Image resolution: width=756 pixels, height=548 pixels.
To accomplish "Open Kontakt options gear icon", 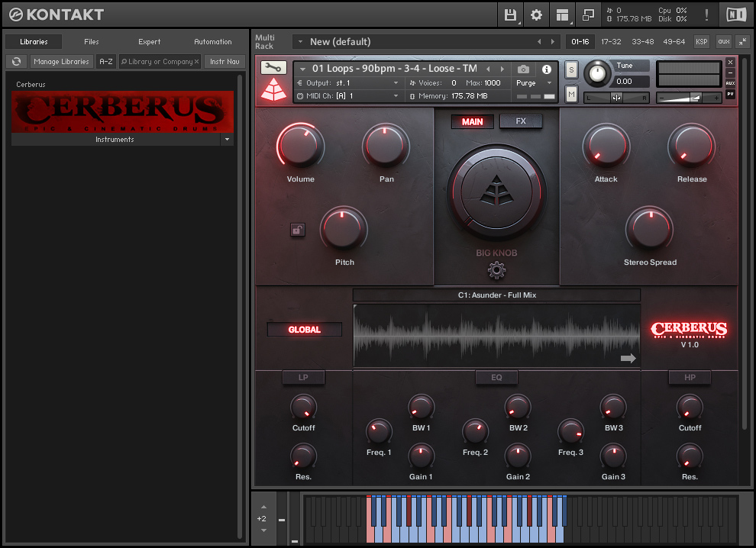I will coord(536,15).
